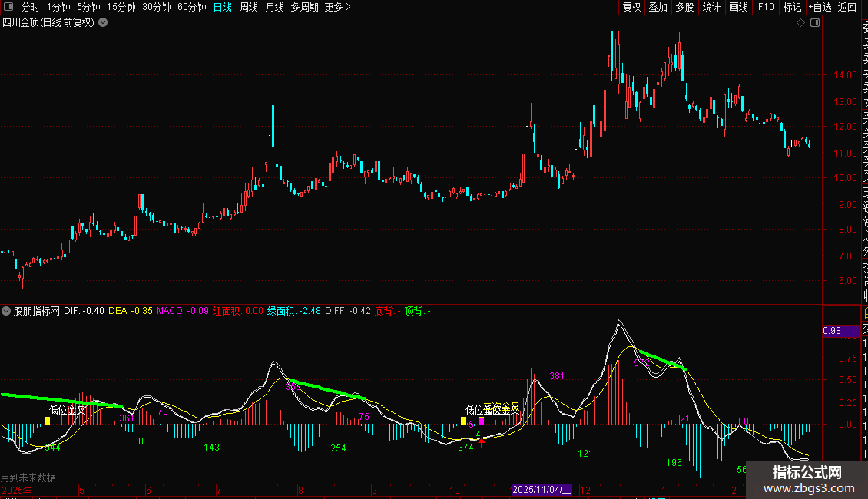Open the 多周期 multi-period view
The height and width of the screenshot is (499, 868).
click(304, 7)
